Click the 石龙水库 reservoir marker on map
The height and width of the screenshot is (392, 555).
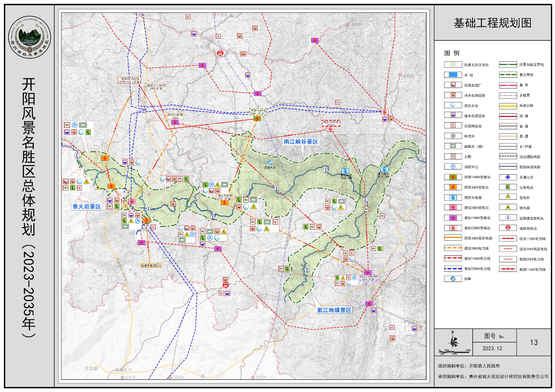(270, 163)
